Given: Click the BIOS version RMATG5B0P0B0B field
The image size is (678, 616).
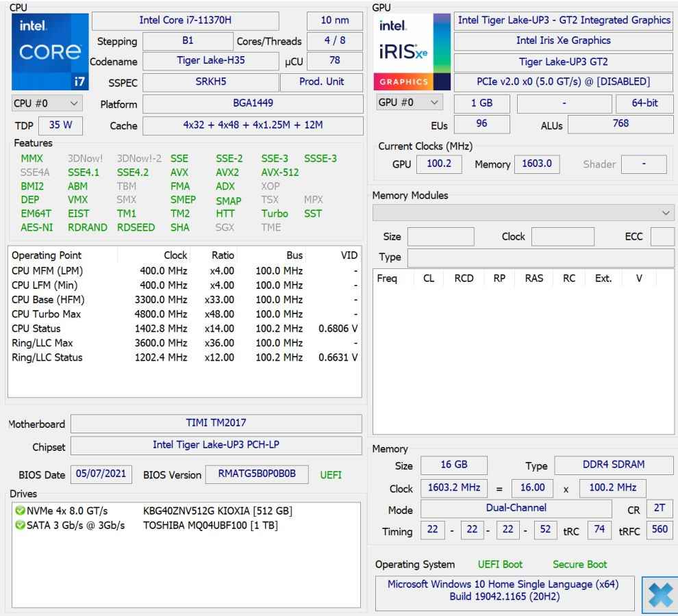Looking at the screenshot, I should [x=257, y=474].
